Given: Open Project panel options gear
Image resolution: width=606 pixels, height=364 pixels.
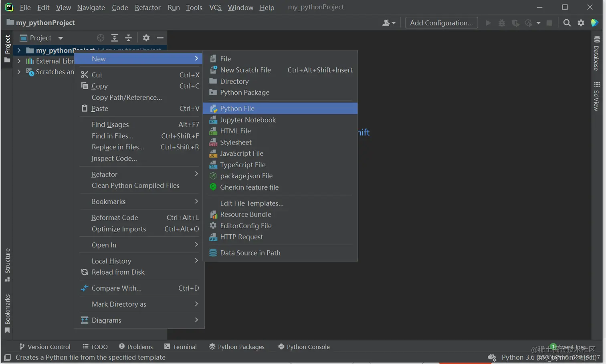Looking at the screenshot, I should click(x=146, y=38).
